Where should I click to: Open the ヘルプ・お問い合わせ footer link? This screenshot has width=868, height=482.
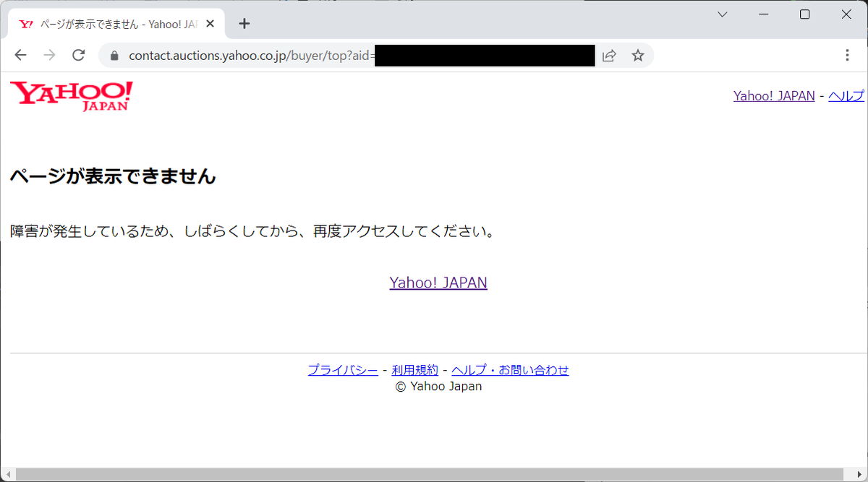coord(510,370)
